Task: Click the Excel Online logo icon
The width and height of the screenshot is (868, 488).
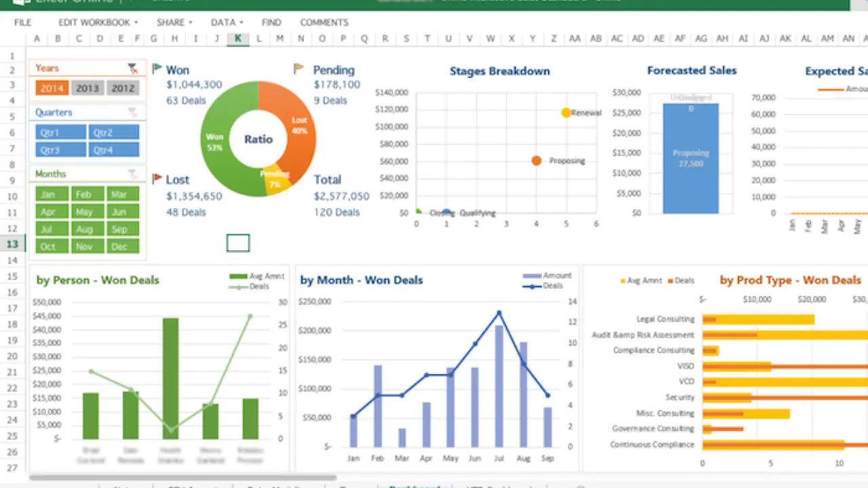Action: pyautogui.click(x=19, y=3)
